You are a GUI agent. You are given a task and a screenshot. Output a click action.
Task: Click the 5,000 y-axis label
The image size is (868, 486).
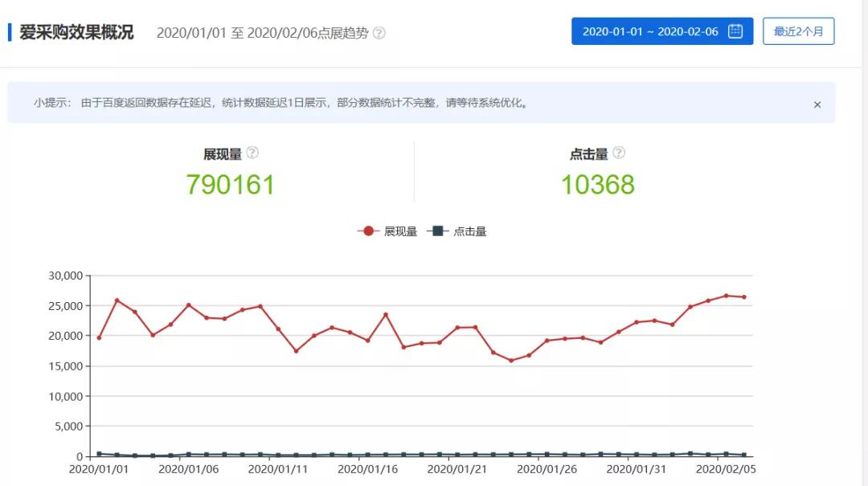[68, 427]
